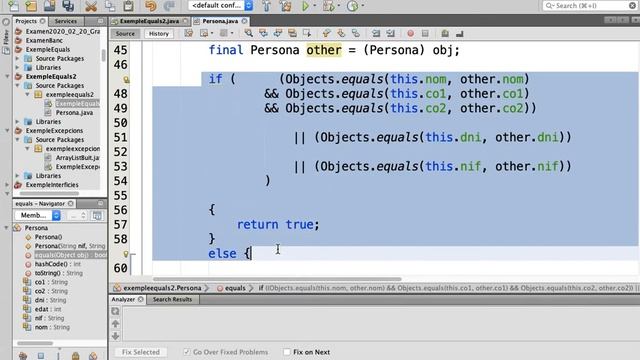The width and height of the screenshot is (640, 360).
Task: Select toString() in the Navigator
Action: tap(58, 273)
